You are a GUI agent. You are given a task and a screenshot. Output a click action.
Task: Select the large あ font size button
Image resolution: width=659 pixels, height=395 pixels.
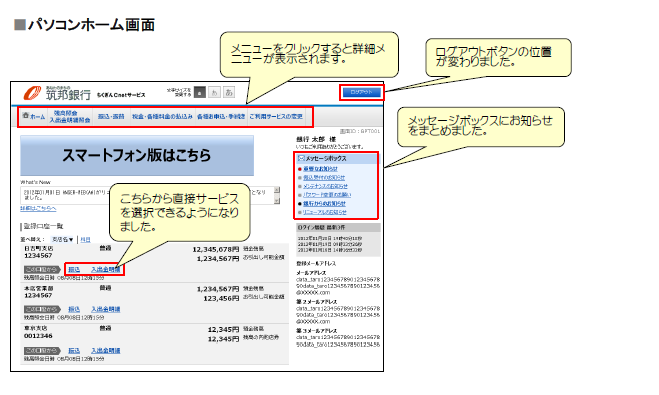[x=229, y=92]
